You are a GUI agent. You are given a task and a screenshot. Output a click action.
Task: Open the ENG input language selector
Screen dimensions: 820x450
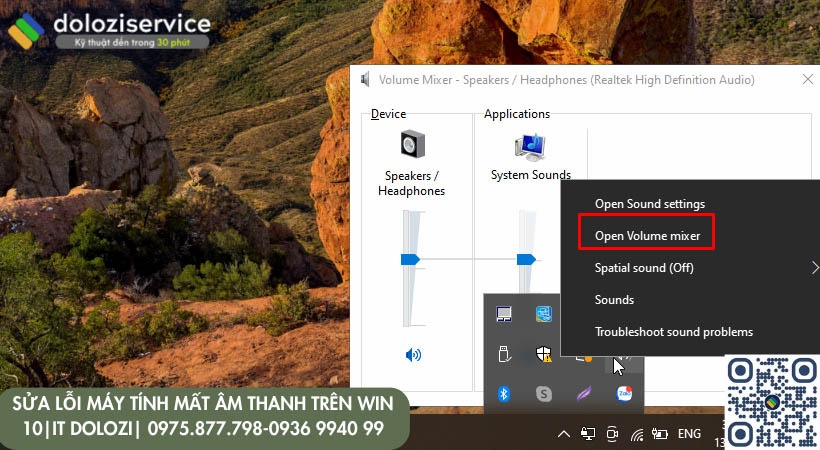point(689,434)
